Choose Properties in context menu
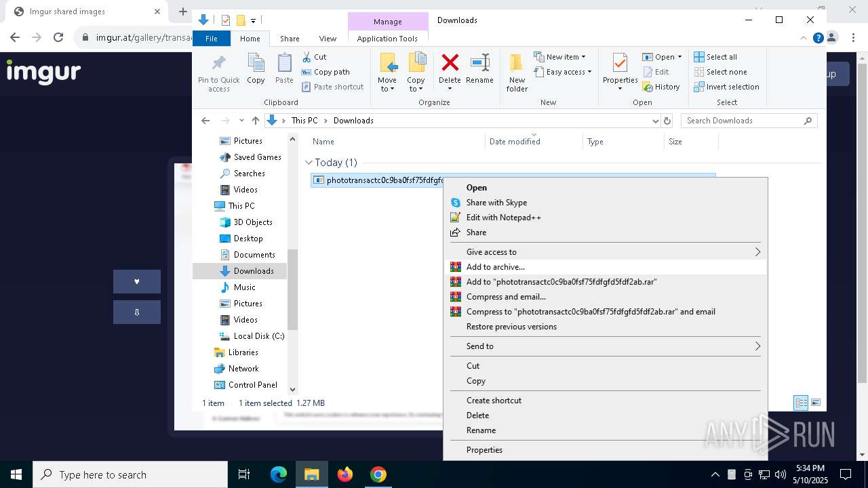 [605, 450]
